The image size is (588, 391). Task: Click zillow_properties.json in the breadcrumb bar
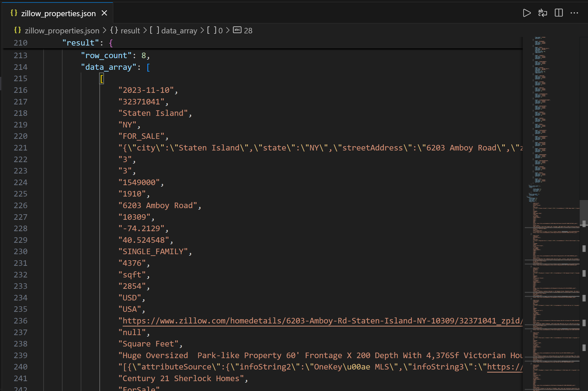pos(62,30)
